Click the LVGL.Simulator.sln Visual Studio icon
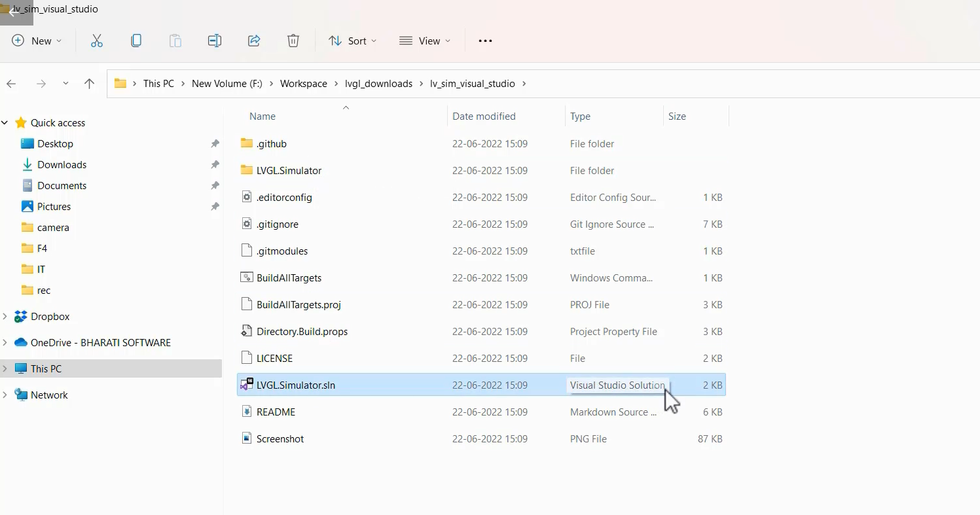 click(x=247, y=385)
